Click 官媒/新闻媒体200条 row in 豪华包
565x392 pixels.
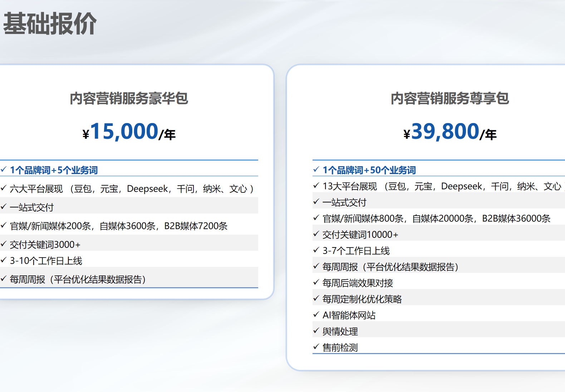(x=129, y=225)
